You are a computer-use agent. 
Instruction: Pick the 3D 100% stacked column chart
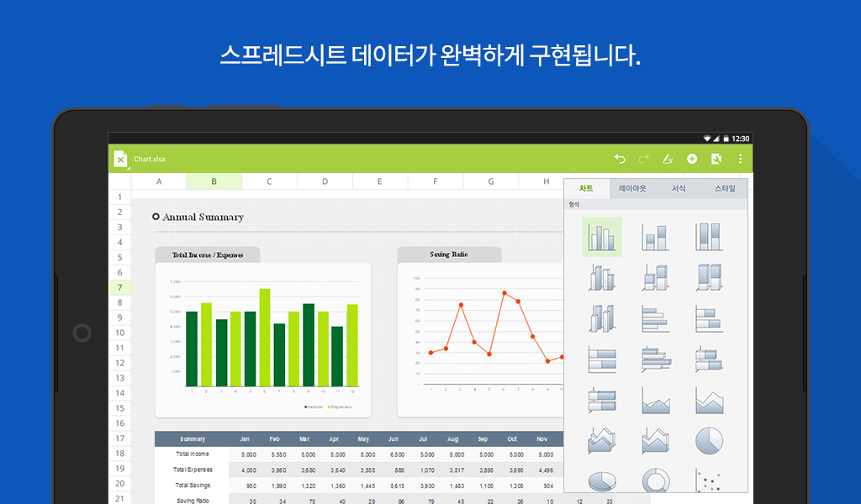pyautogui.click(x=709, y=277)
